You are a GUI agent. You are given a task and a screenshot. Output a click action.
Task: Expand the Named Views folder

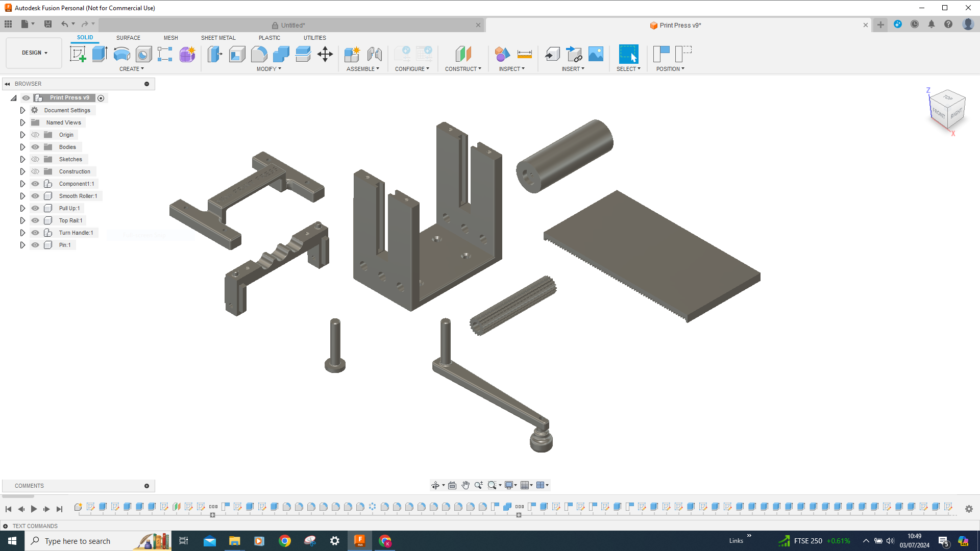coord(22,122)
